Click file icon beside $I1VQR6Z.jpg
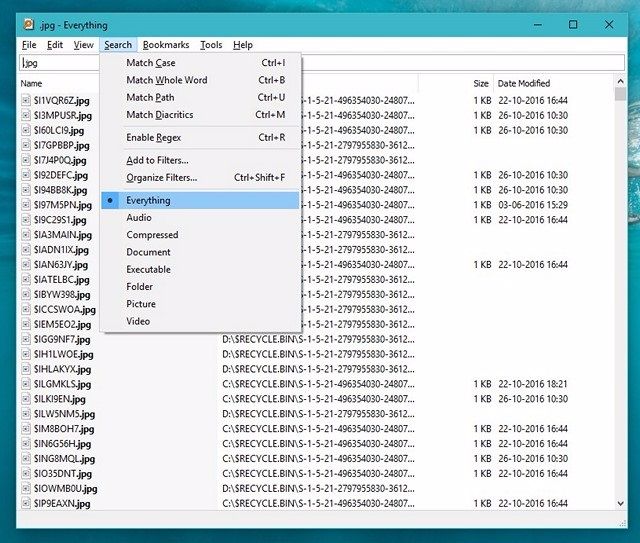Viewport: 640px width, 543px height. (x=26, y=100)
